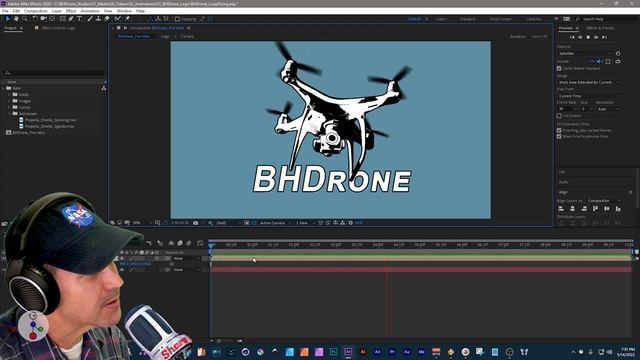This screenshot has width=640, height=360.
Task: Select the Rotation tool
Action: coord(35,19)
